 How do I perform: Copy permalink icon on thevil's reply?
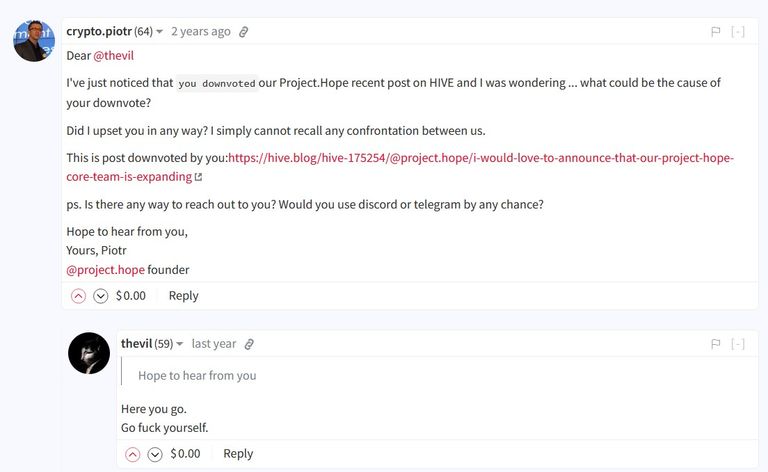click(x=249, y=344)
